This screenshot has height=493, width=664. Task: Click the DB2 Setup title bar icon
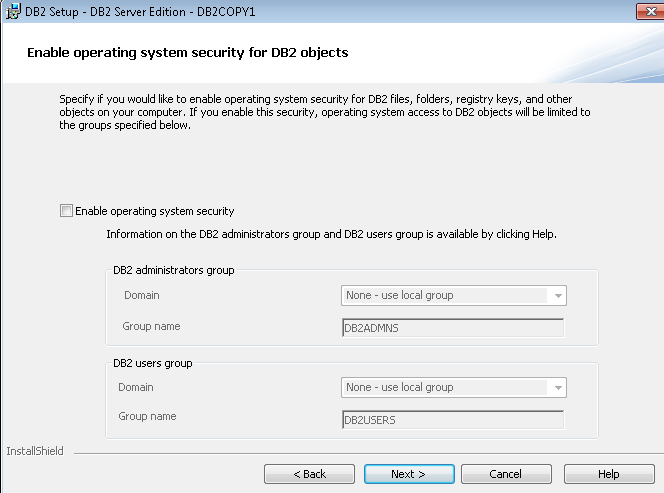[13, 11]
